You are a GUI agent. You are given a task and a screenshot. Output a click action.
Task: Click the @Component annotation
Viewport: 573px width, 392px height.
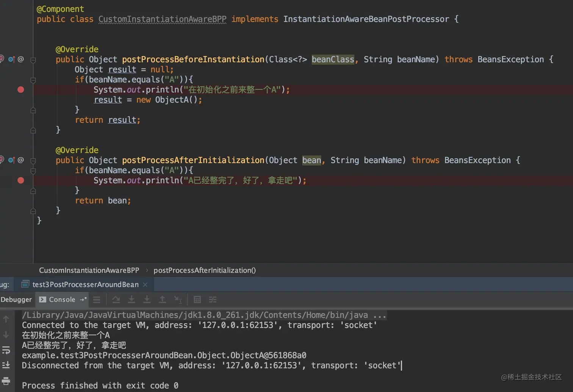60,9
